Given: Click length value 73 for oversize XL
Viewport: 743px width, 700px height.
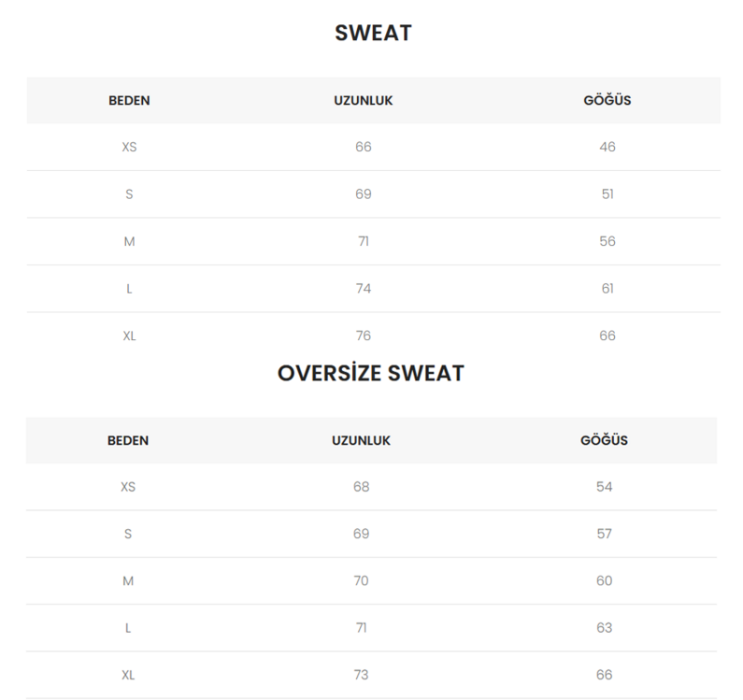Looking at the screenshot, I should pyautogui.click(x=361, y=675).
